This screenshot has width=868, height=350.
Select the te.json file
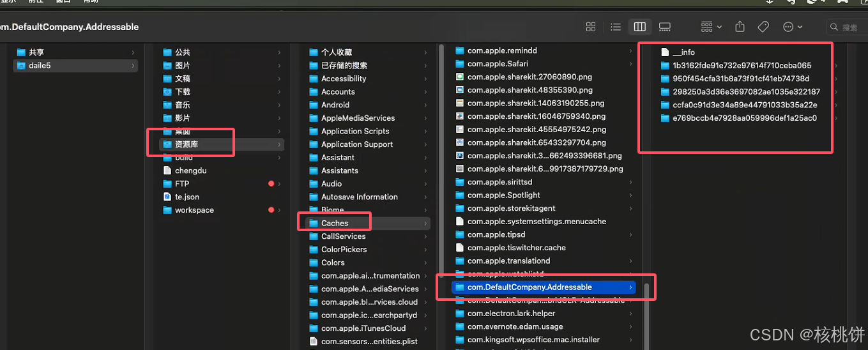pos(222,197)
